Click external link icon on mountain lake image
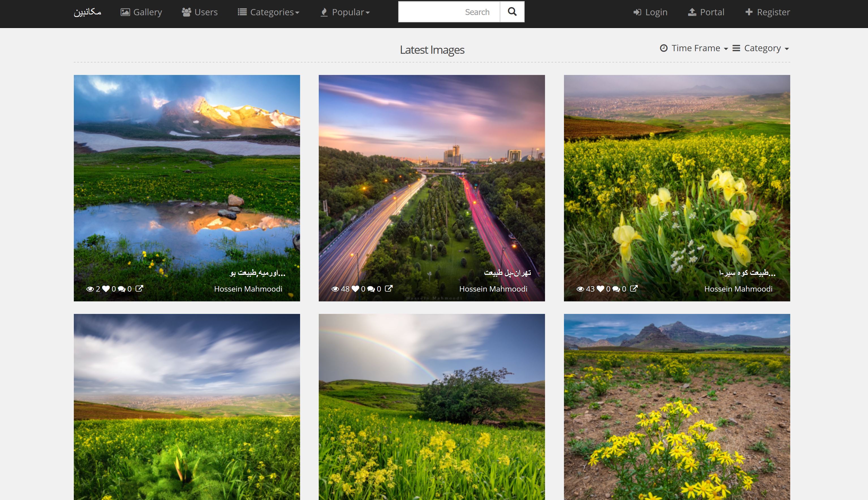Viewport: 868px width, 500px height. coord(139,288)
